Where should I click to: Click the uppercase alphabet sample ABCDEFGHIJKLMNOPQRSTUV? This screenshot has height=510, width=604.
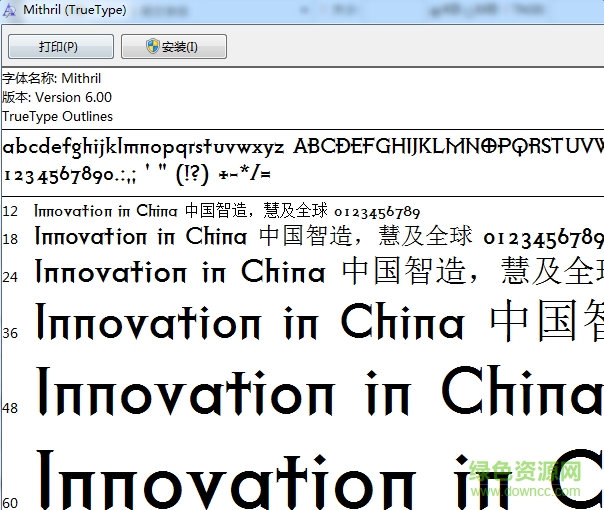448,146
